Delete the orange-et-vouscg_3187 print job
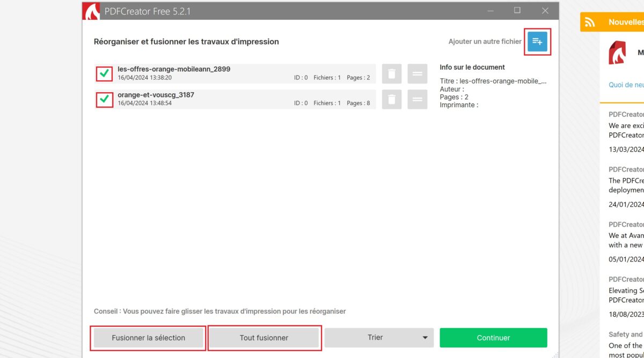This screenshot has height=358, width=644. (x=392, y=99)
